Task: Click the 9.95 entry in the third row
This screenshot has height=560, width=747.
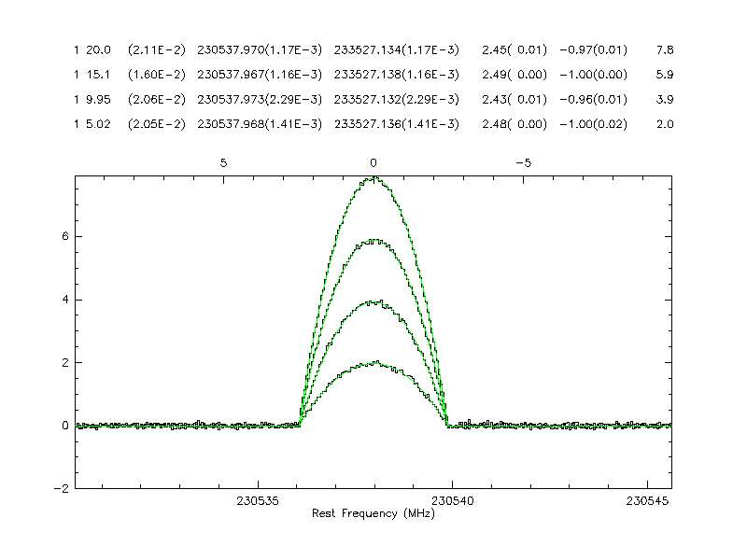Action: (x=98, y=100)
